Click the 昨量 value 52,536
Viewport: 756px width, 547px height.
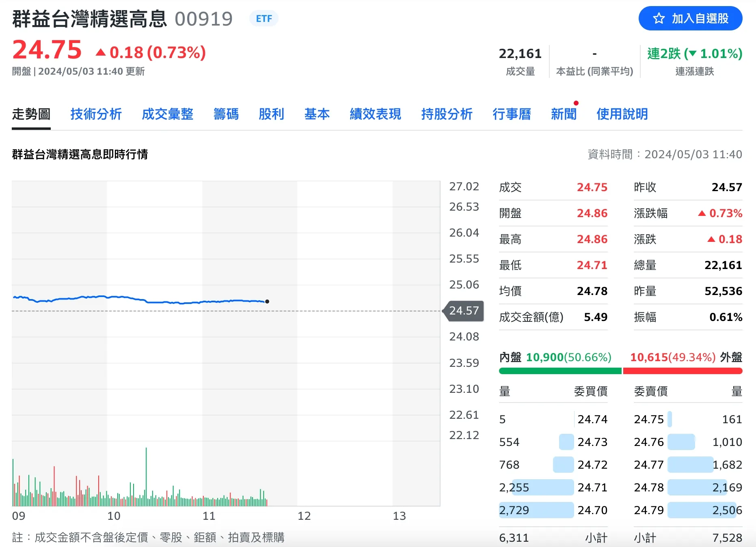tap(723, 291)
